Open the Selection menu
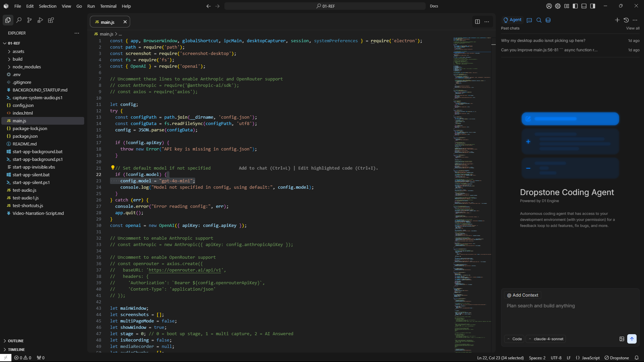 48,6
